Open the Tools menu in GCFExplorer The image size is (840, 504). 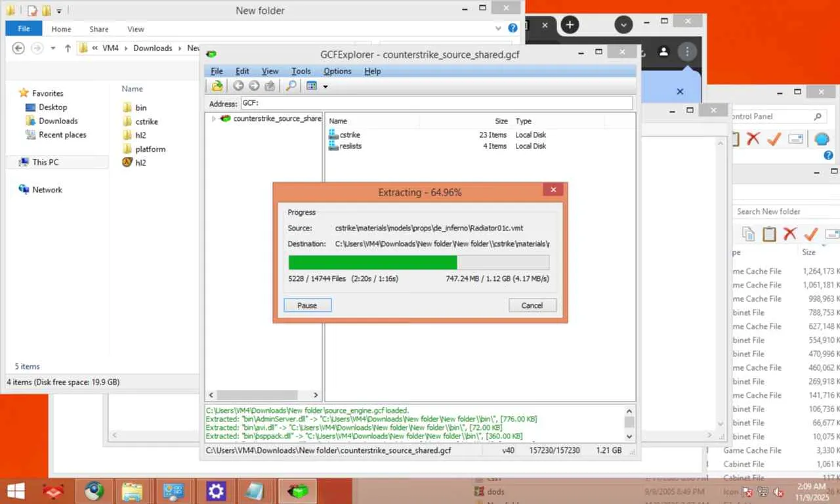301,71
